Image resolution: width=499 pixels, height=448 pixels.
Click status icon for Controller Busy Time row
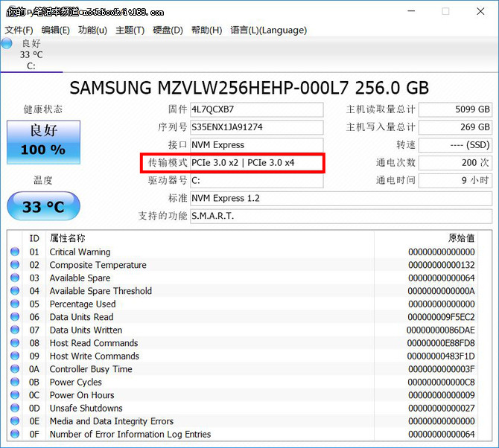coord(15,369)
